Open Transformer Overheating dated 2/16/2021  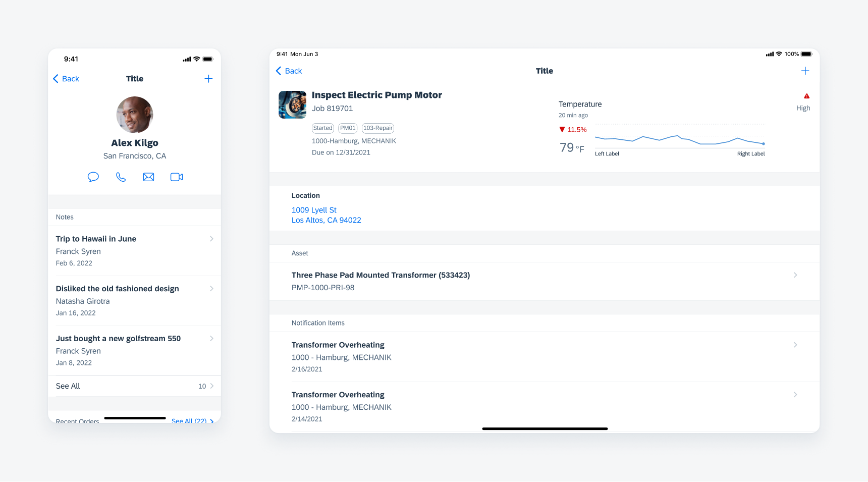pos(545,357)
